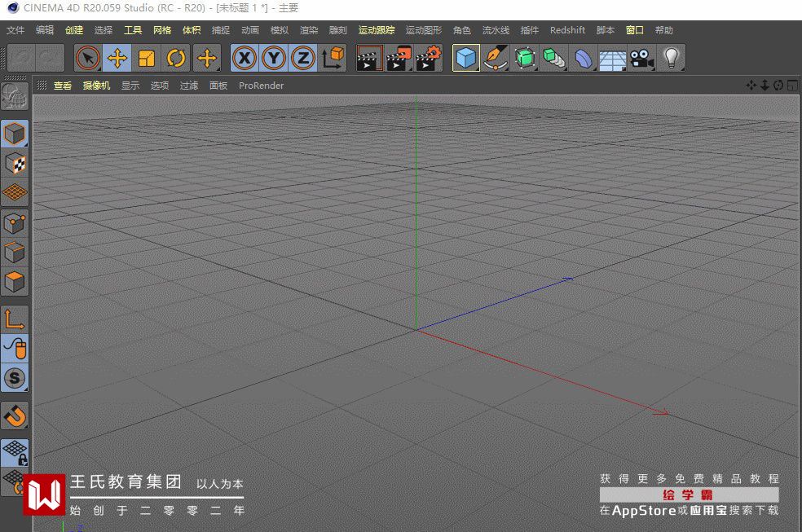802x532 pixels.
Task: Open 渲染 menu
Action: tap(309, 30)
